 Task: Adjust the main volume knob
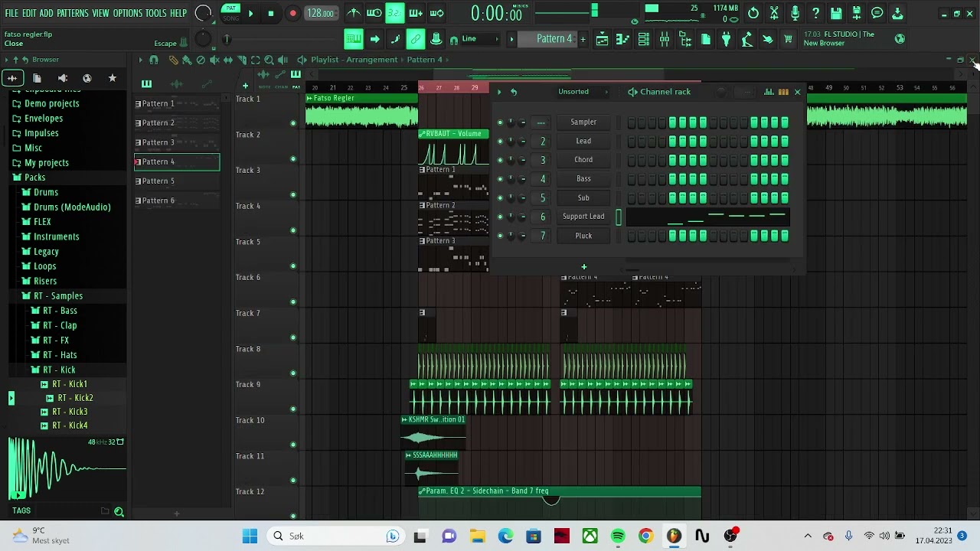(204, 13)
